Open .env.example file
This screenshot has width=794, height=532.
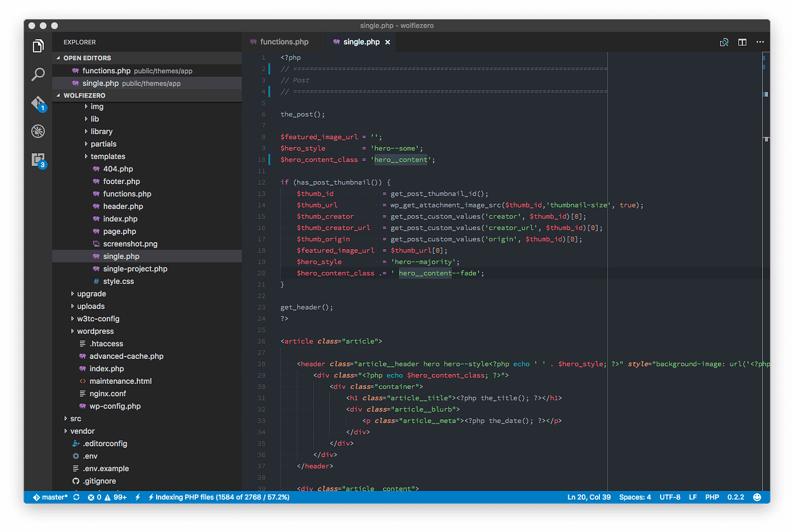click(x=147, y=469)
